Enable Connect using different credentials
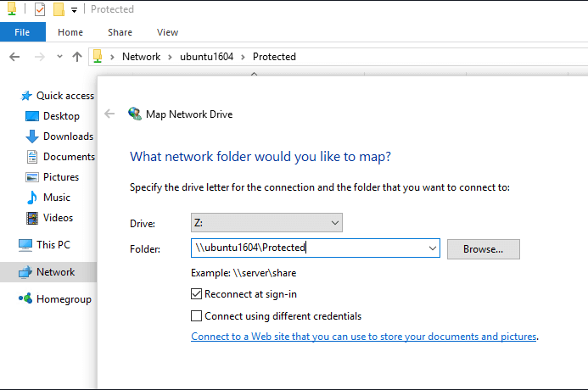The image size is (588, 390). pyautogui.click(x=197, y=316)
